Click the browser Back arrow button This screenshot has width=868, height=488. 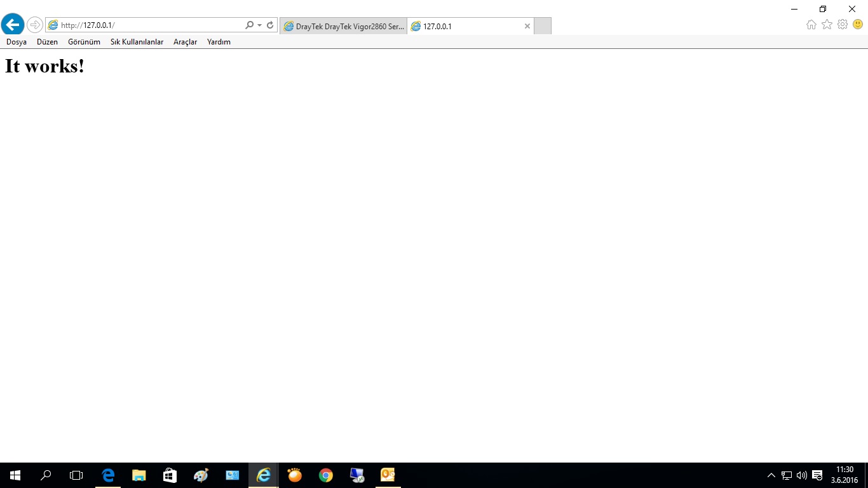(13, 25)
